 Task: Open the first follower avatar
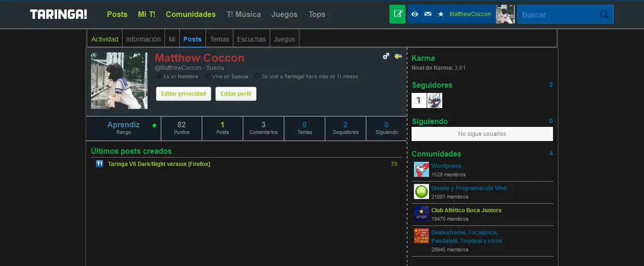pyautogui.click(x=419, y=100)
